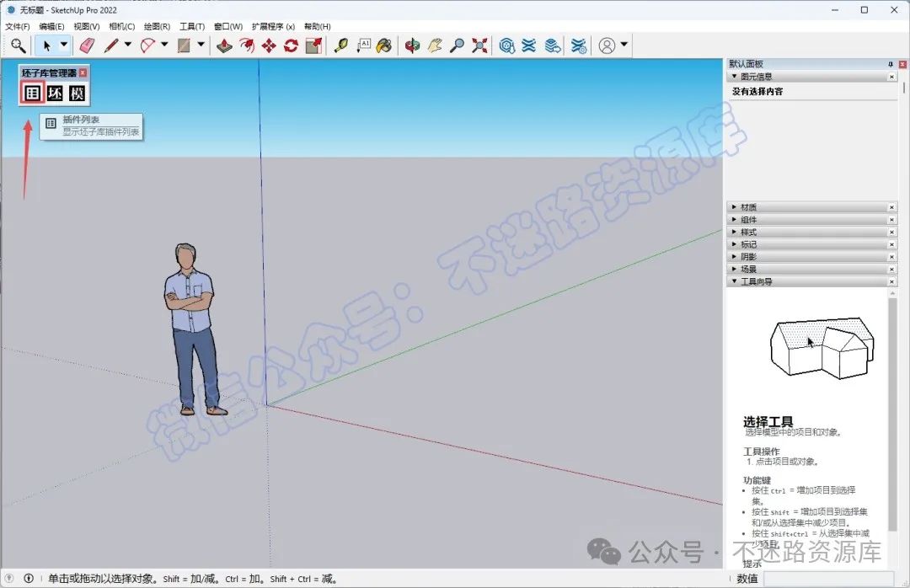This screenshot has height=588, width=910.
Task: Activate the Offset tool
Action: click(x=247, y=45)
